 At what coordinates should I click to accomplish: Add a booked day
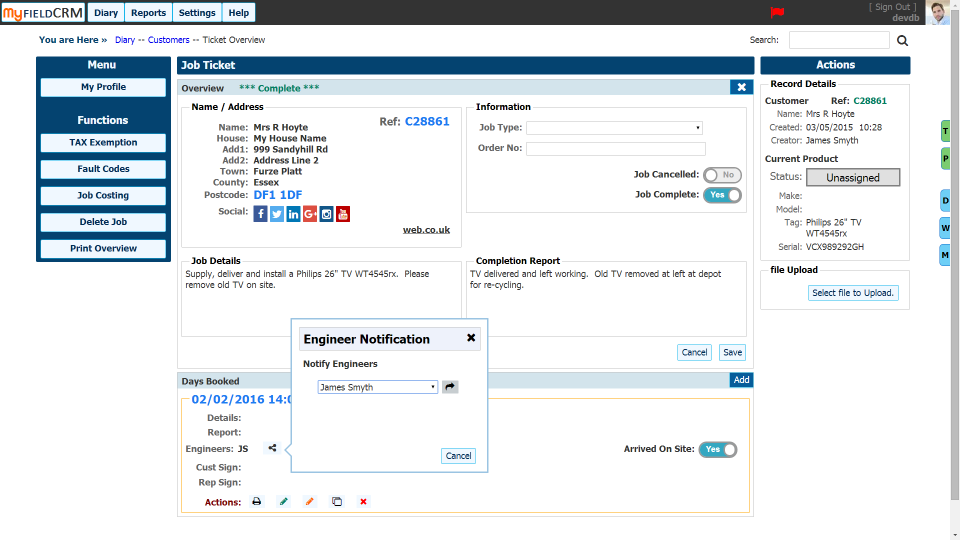(x=741, y=380)
